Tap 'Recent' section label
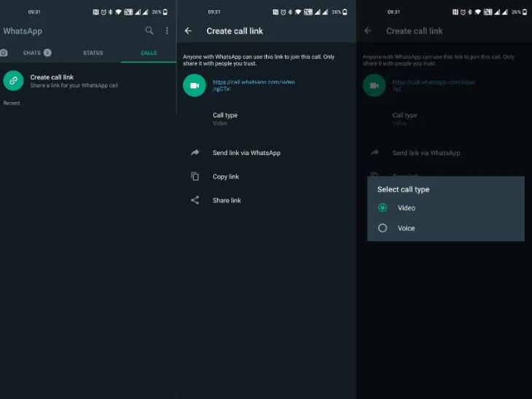532x399 pixels. point(12,103)
